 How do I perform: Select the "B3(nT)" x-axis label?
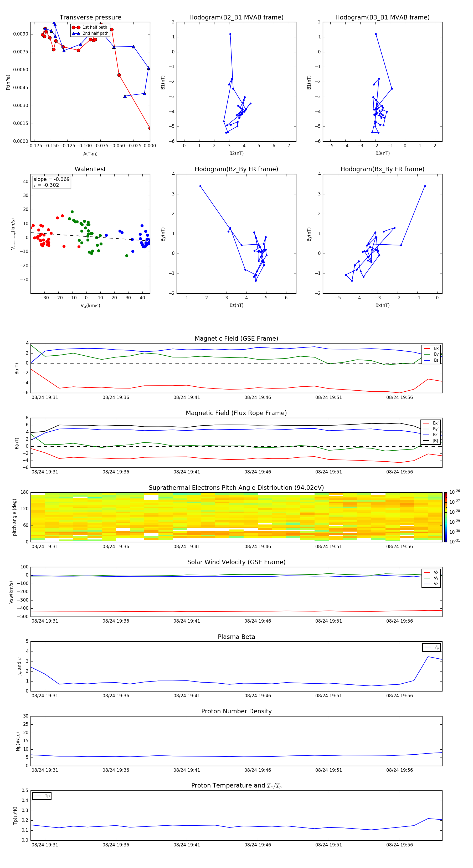(382, 153)
